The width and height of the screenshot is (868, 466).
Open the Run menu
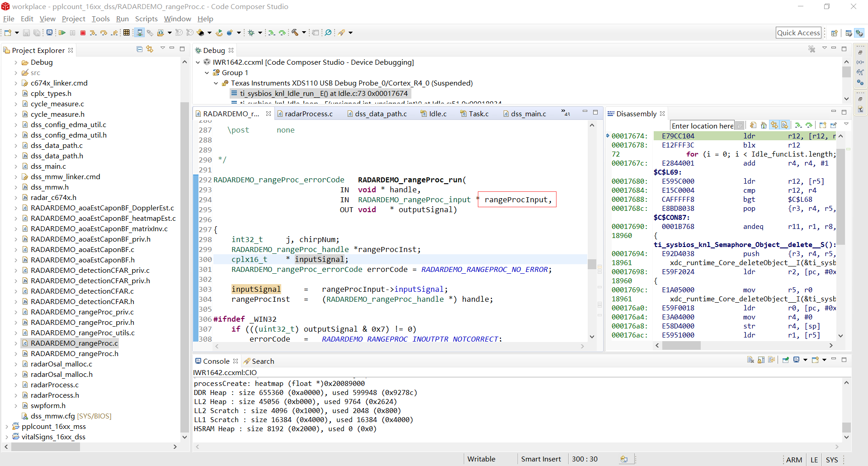(x=122, y=19)
